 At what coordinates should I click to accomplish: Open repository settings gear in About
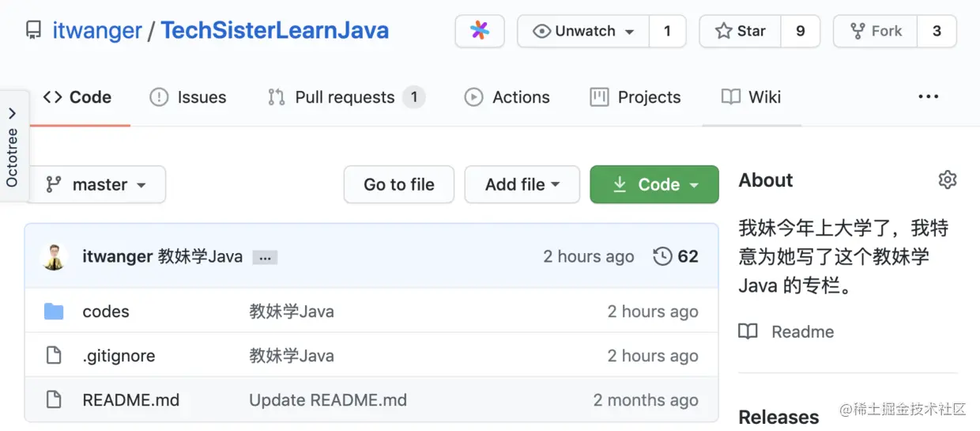click(x=947, y=180)
